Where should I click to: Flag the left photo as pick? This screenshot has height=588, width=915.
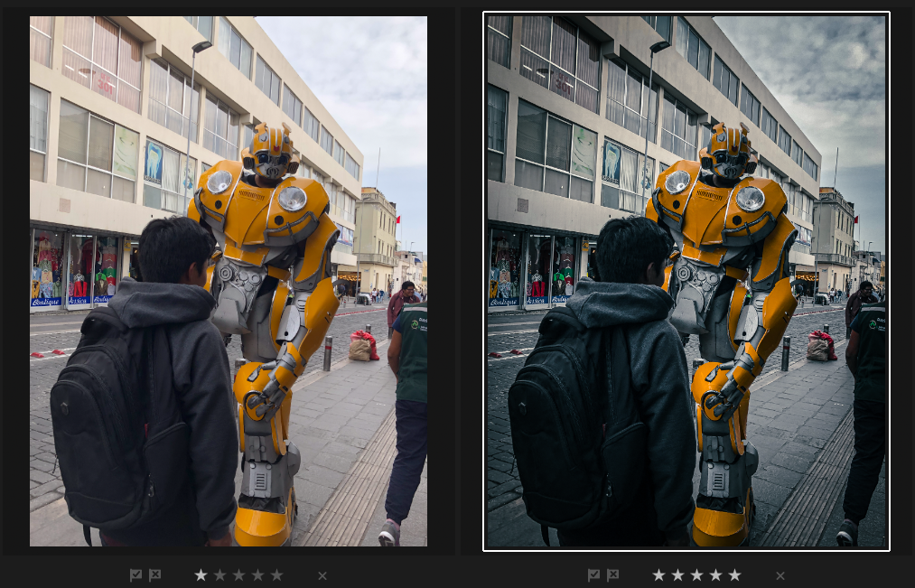coord(135,575)
